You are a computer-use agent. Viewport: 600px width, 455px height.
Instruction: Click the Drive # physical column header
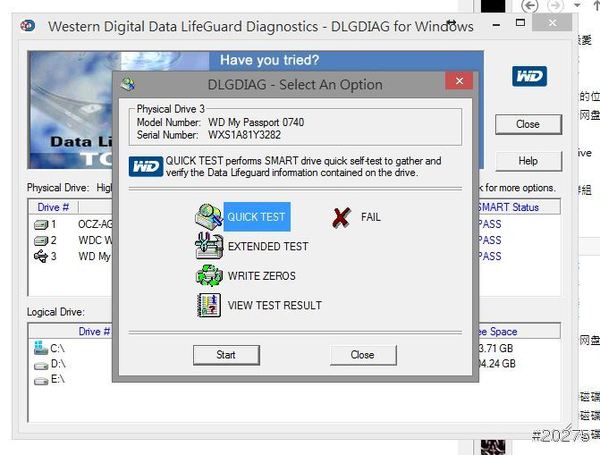pos(53,207)
